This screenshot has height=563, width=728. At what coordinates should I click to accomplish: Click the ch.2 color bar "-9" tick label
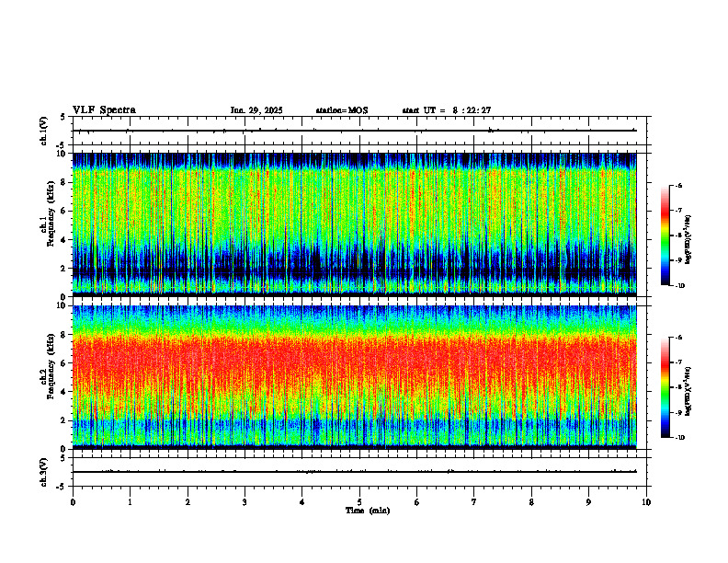678,412
